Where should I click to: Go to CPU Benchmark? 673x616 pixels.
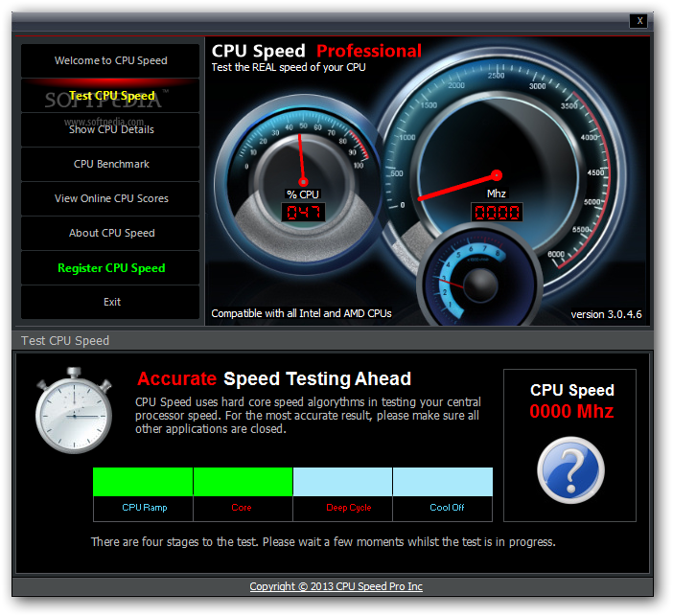pyautogui.click(x=110, y=164)
